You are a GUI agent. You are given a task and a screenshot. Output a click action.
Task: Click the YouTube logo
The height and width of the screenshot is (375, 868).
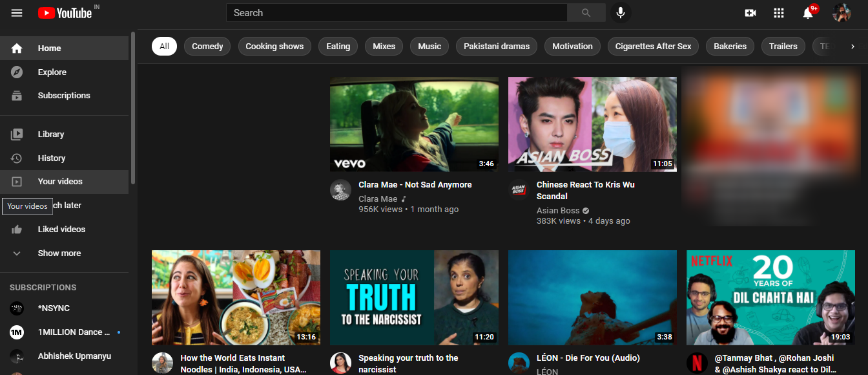tap(65, 13)
